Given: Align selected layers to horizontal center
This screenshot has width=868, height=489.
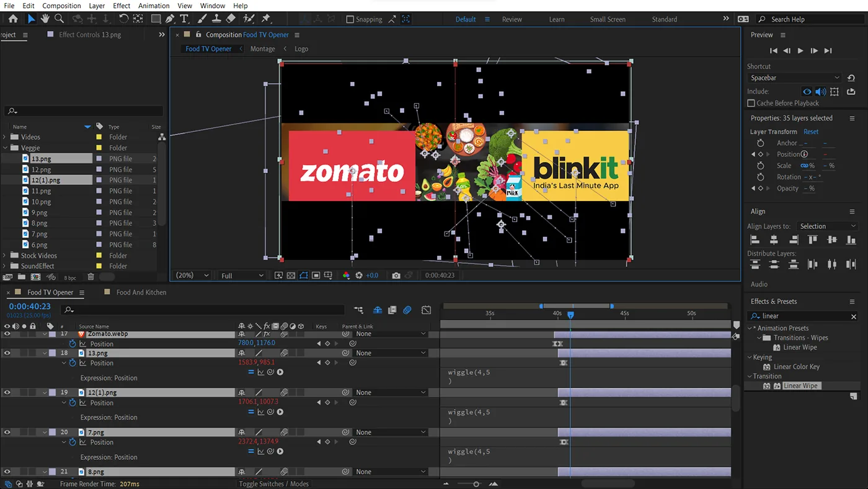Looking at the screenshot, I should tap(774, 240).
